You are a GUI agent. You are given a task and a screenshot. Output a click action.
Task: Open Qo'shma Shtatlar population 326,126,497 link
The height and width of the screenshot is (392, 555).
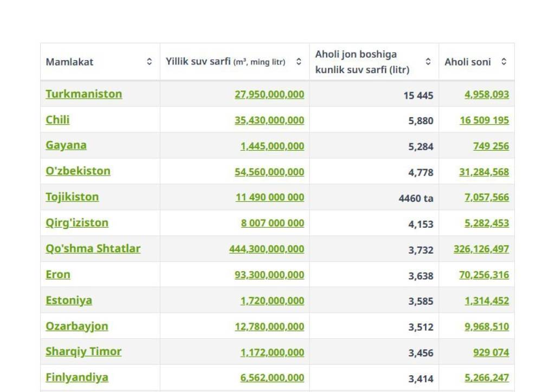[481, 249]
